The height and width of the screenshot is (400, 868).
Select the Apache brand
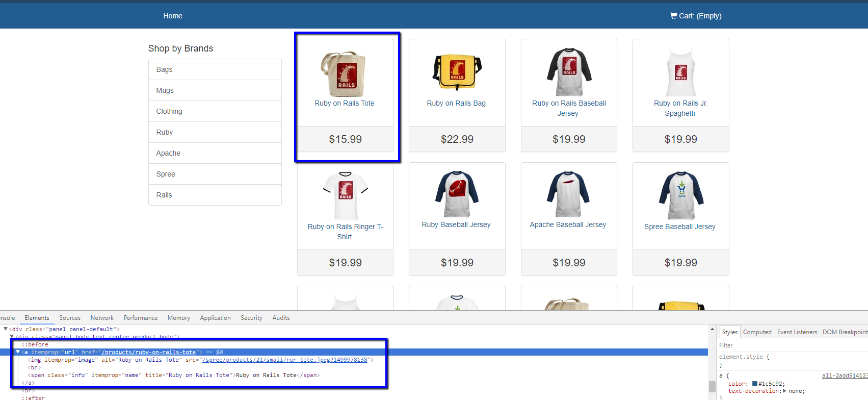215,153
